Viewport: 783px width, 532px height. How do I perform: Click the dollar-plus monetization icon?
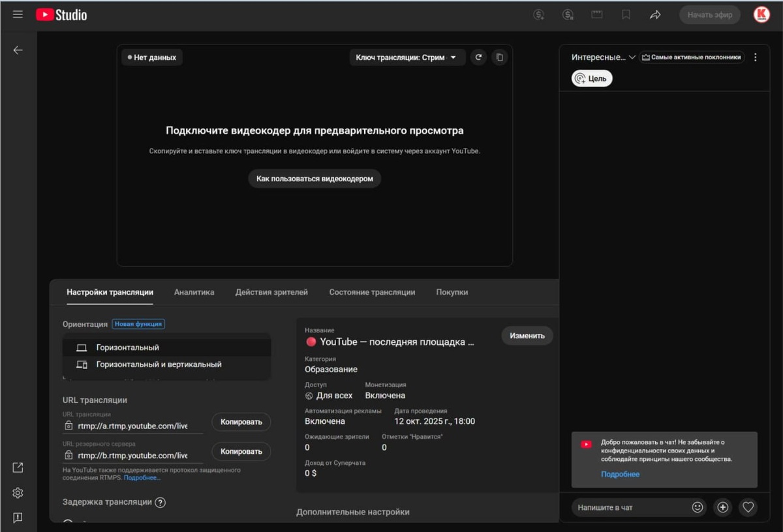coord(539,14)
